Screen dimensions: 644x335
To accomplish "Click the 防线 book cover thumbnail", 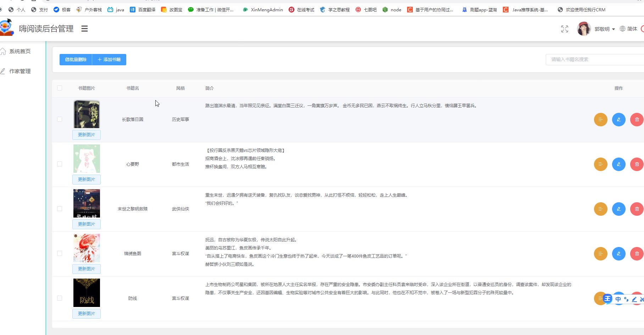I will tap(87, 293).
